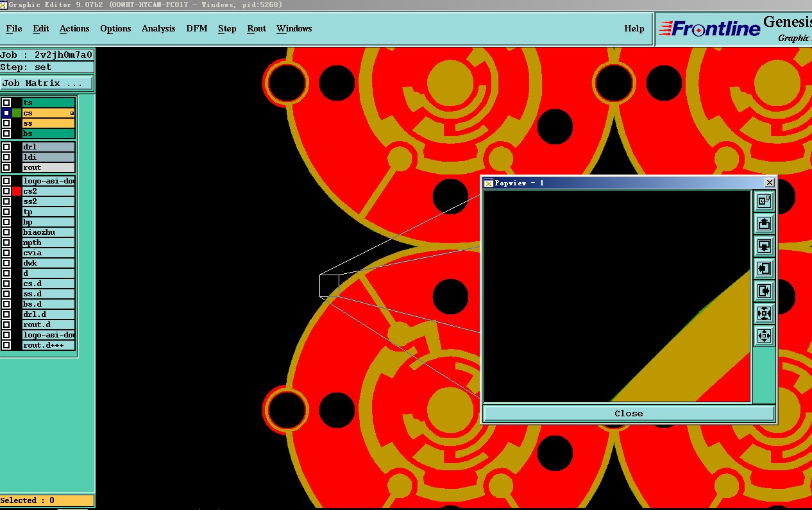This screenshot has height=510, width=812.
Task: Toggle the bp layer checkbox
Action: (x=6, y=222)
